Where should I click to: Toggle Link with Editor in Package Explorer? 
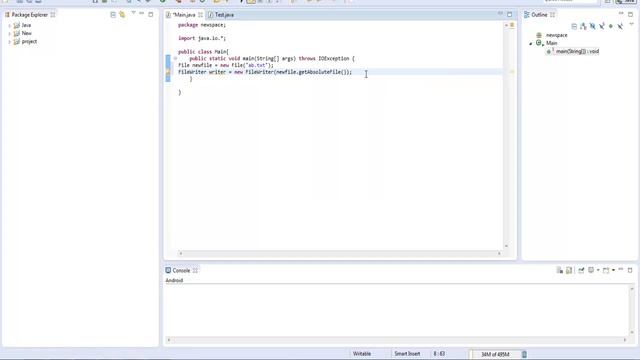tap(122, 15)
